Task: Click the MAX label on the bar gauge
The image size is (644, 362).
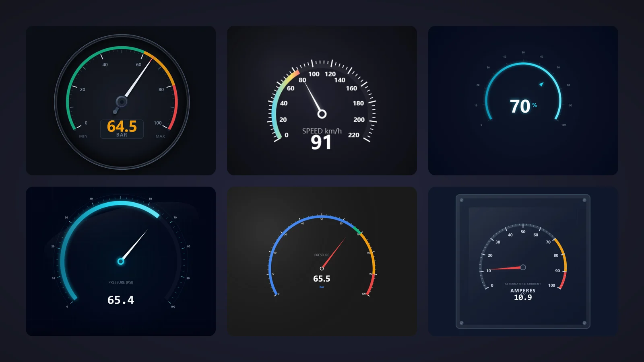Action: [x=160, y=136]
